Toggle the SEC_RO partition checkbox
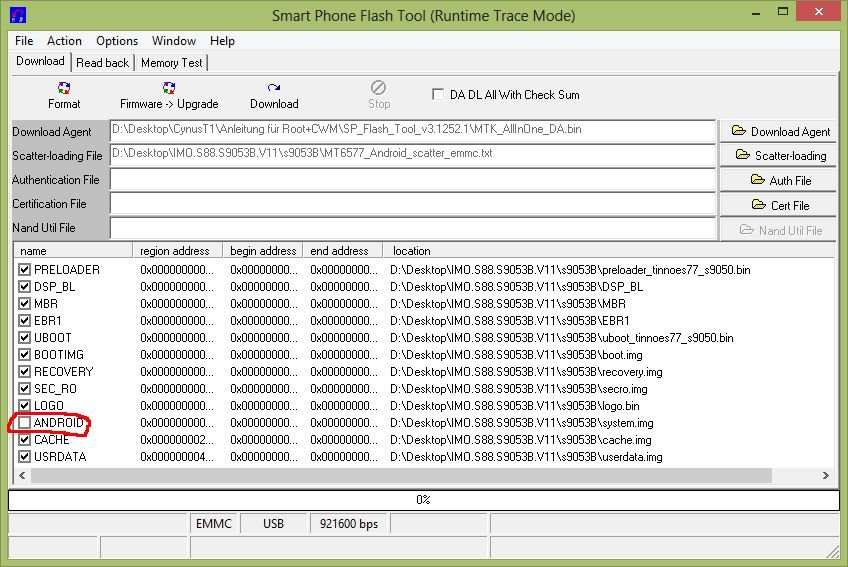848x567 pixels. [24, 388]
